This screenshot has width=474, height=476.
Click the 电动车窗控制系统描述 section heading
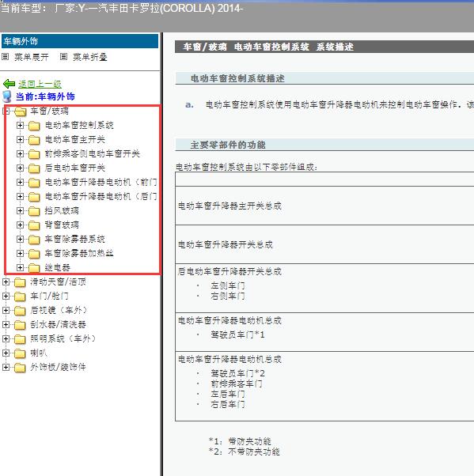[237, 78]
